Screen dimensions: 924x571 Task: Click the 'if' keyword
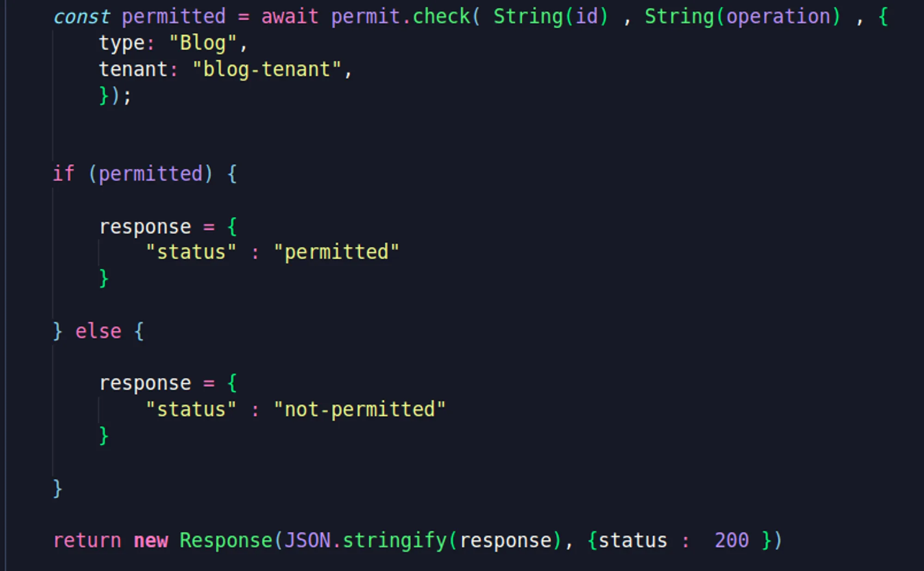click(63, 174)
